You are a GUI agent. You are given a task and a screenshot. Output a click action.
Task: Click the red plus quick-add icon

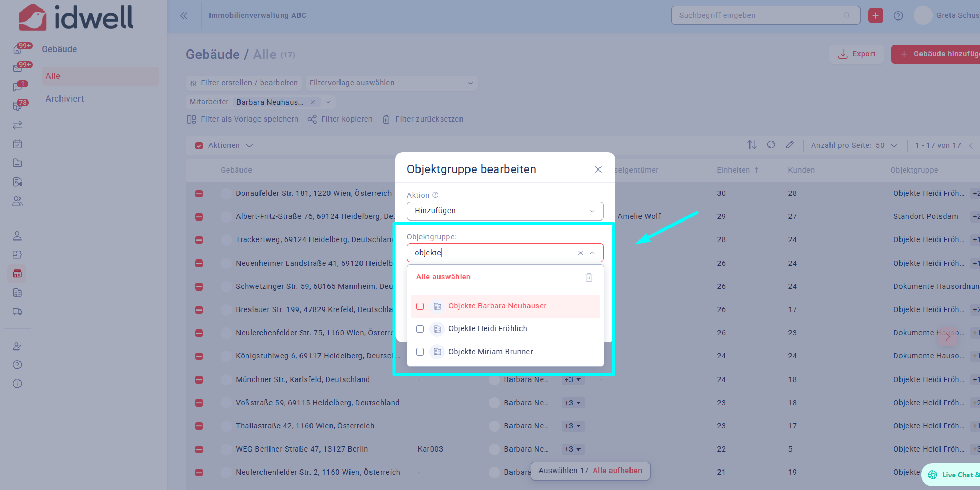(x=876, y=16)
